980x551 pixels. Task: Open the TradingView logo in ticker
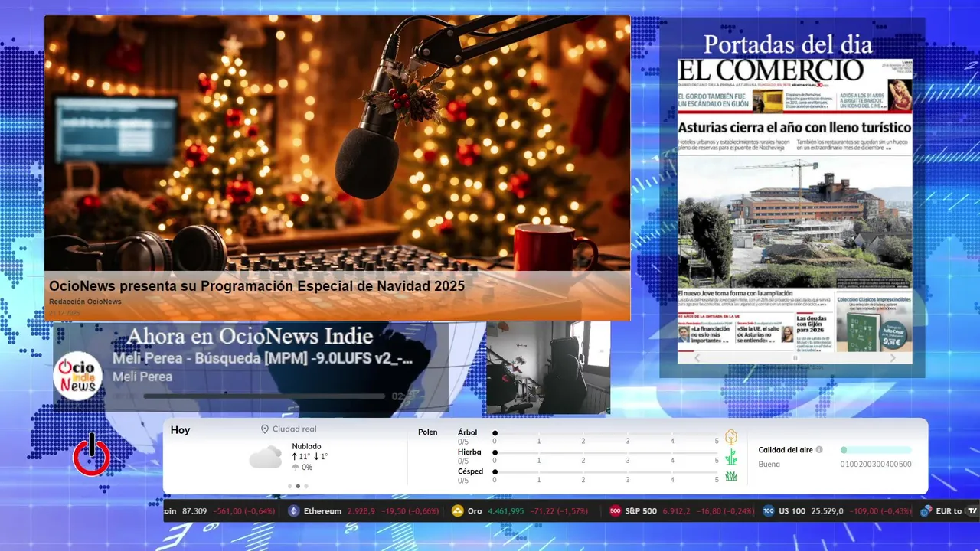pos(972,510)
